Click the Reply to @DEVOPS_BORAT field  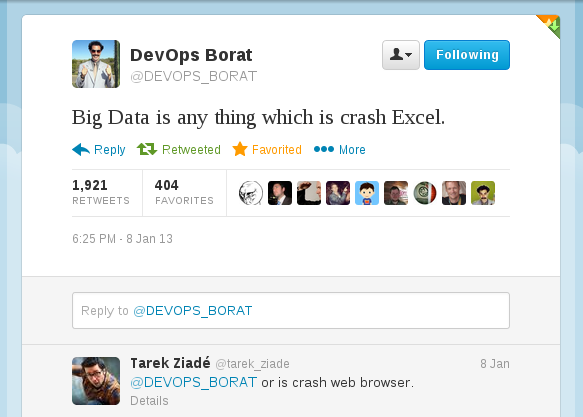(x=291, y=311)
